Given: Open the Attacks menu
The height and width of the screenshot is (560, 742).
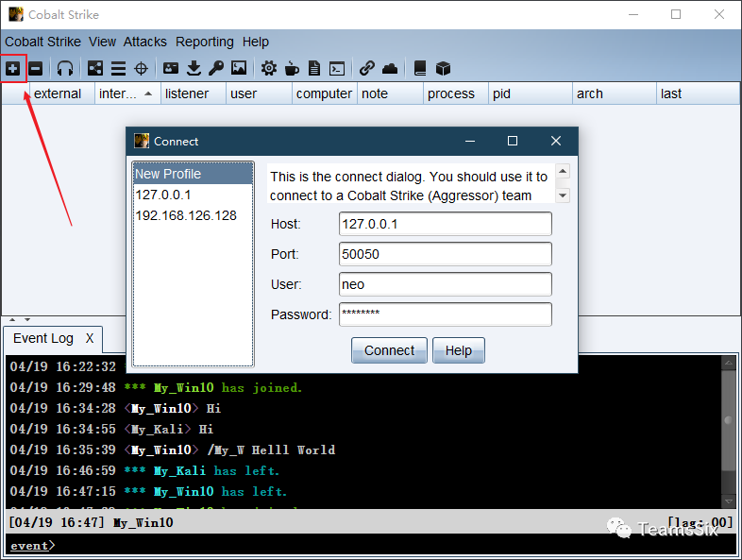Looking at the screenshot, I should [x=144, y=42].
